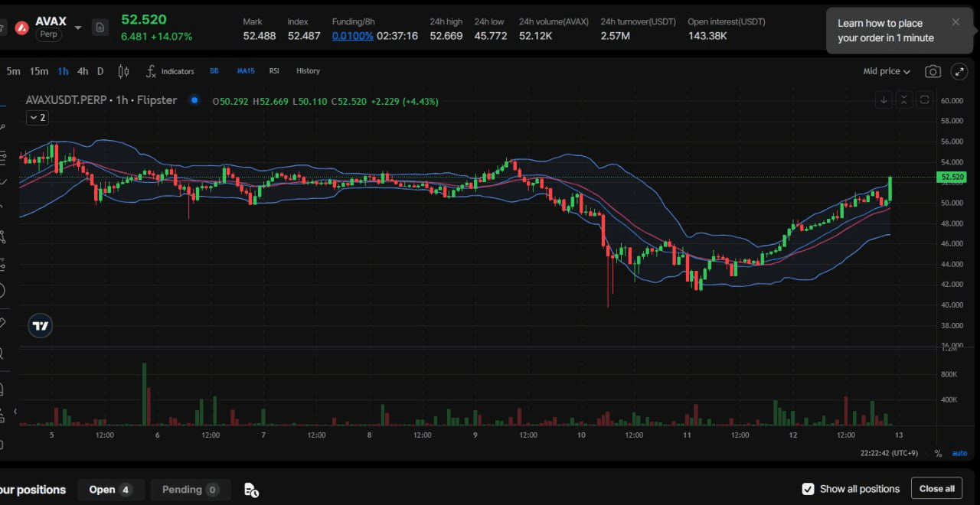Toggle auto scale on price axis
980x505 pixels.
959,453
